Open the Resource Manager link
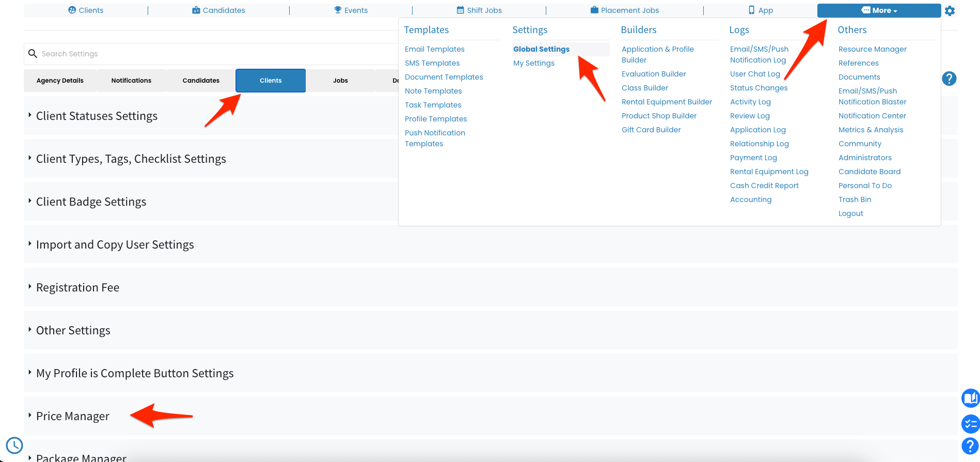Image resolution: width=980 pixels, height=462 pixels. [x=873, y=49]
